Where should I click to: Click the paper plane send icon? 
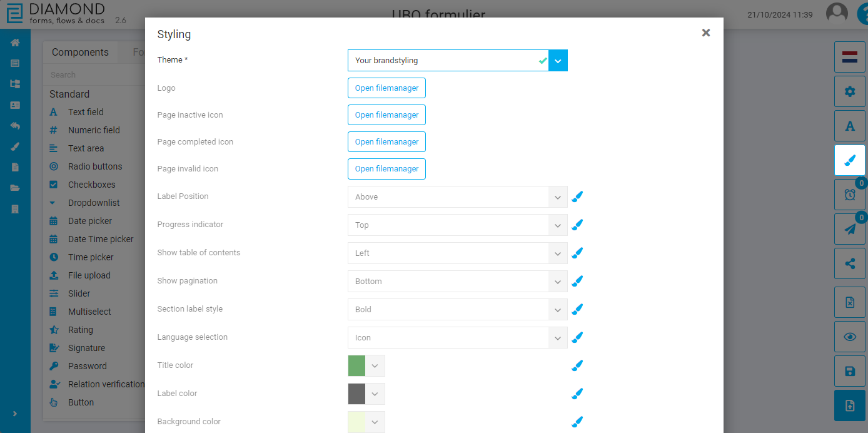[x=849, y=229]
